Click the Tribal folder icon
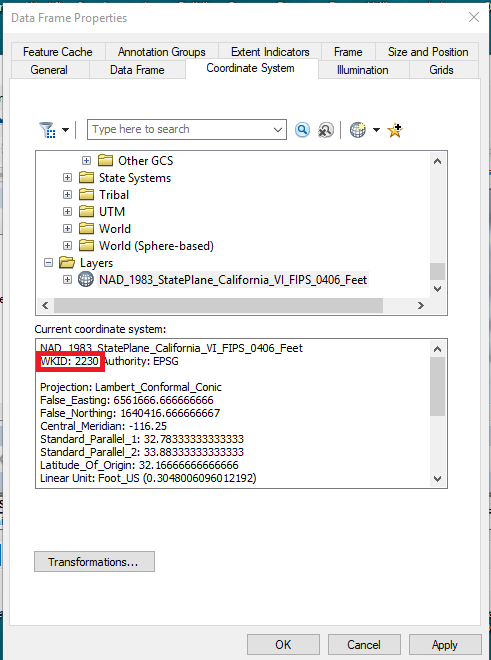Screen dimensions: 491x660 (86, 194)
